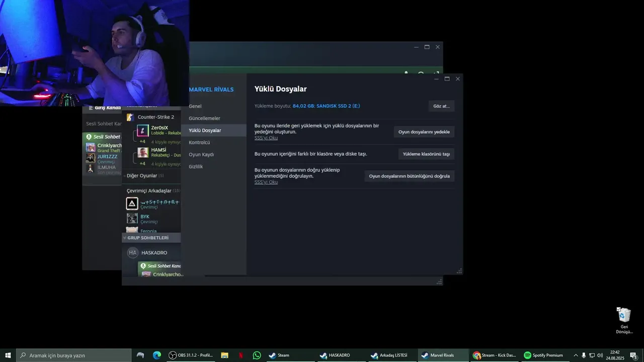This screenshot has width=644, height=362.
Task: Go to the Oyun Kaydı section
Action: coord(214,154)
